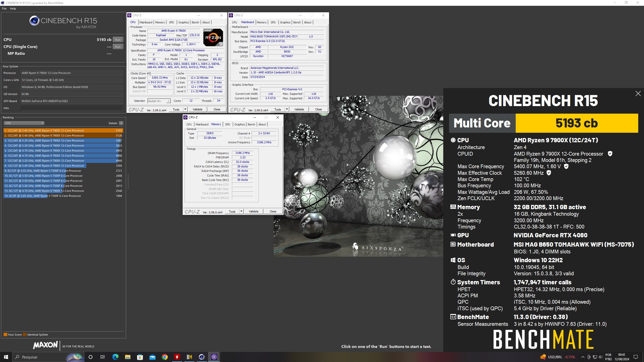Switch to Graphics tab in first CPU-Z window
Image resolution: width=644 pixels, height=362 pixels.
pos(184,22)
